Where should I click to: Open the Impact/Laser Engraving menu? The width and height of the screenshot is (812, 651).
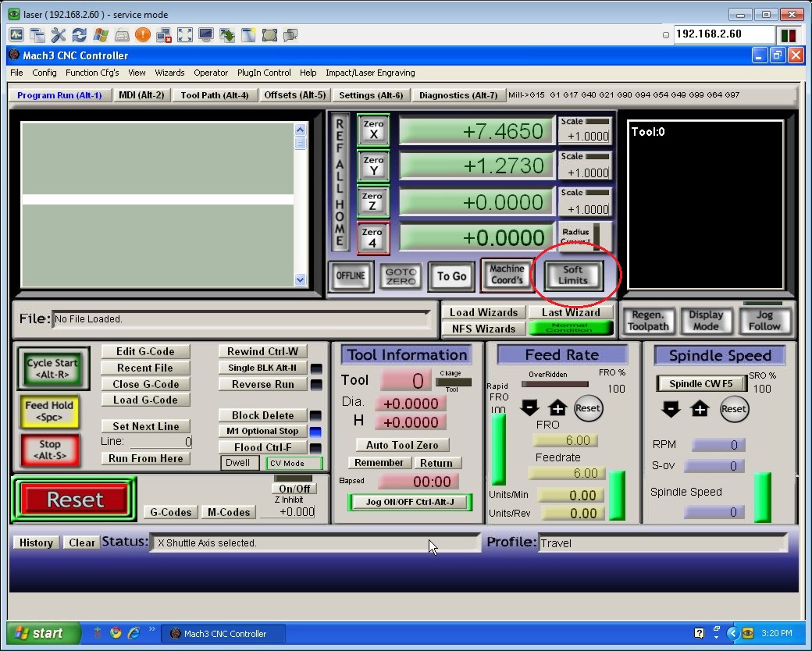(370, 73)
